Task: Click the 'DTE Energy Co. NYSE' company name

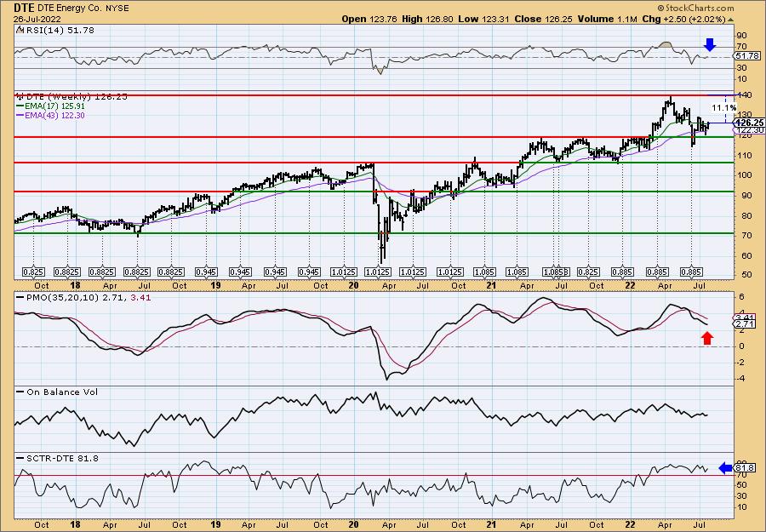Action: [x=83, y=9]
